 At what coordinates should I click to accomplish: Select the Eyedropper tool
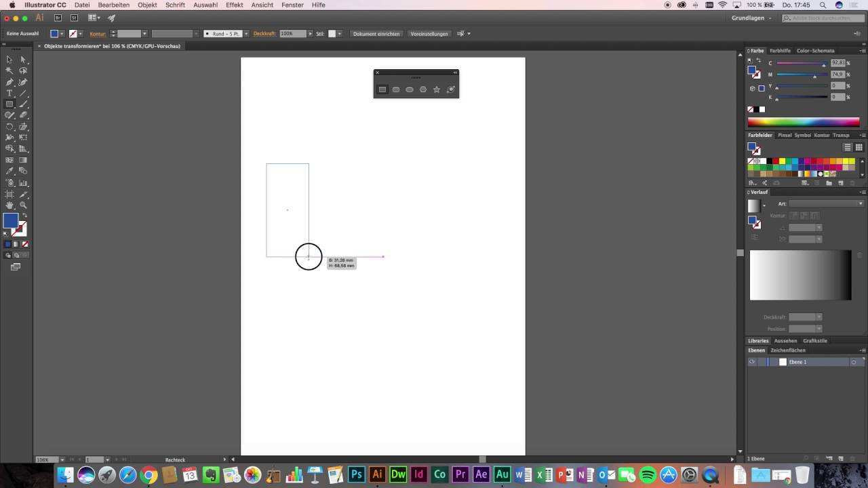pyautogui.click(x=9, y=171)
